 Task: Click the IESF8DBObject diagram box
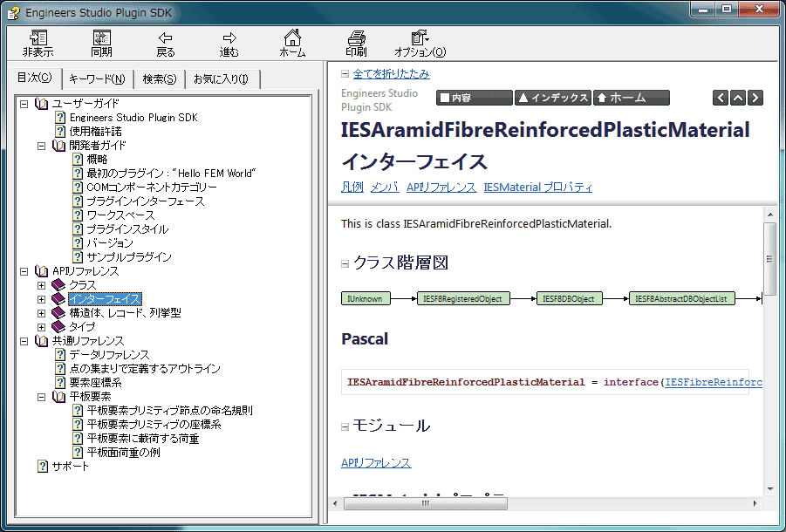click(569, 298)
